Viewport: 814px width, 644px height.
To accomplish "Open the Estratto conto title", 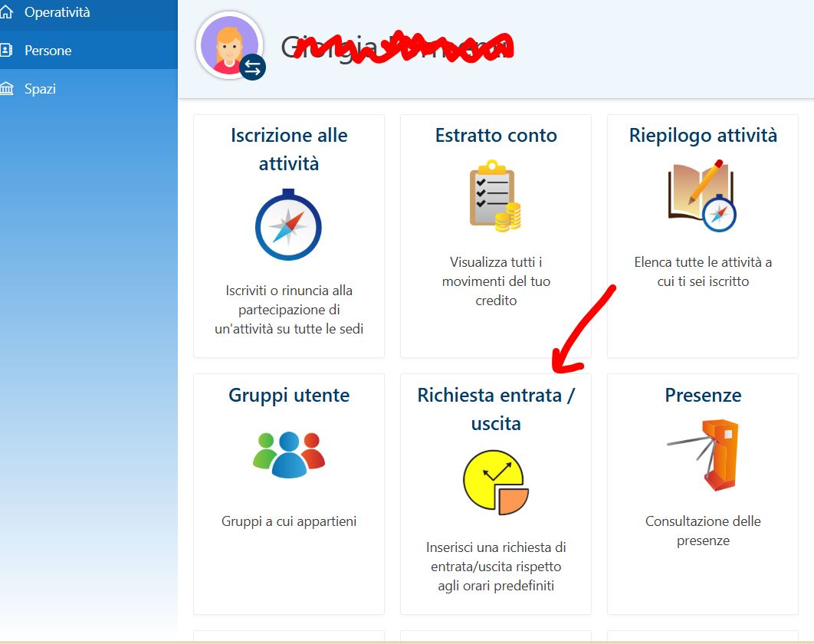I will 496,136.
